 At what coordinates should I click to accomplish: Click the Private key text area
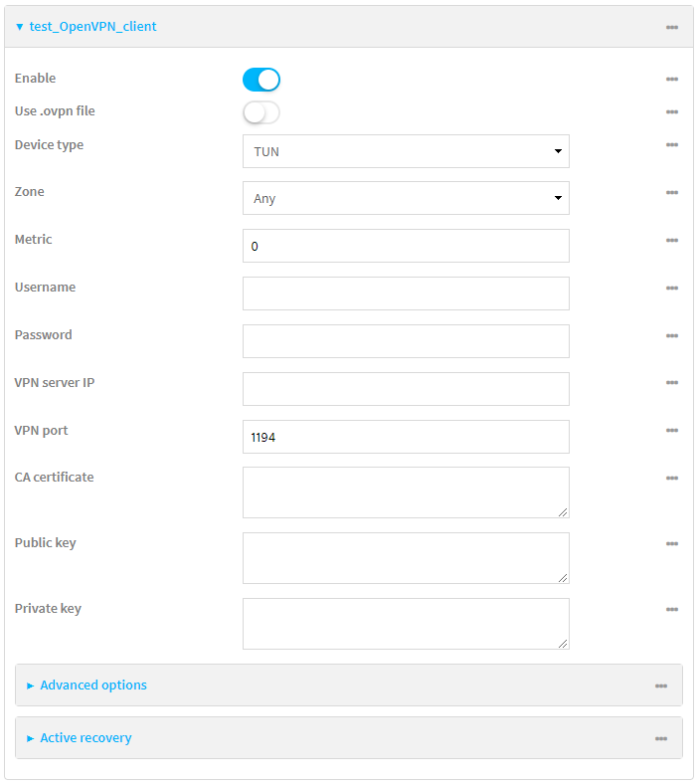click(406, 624)
